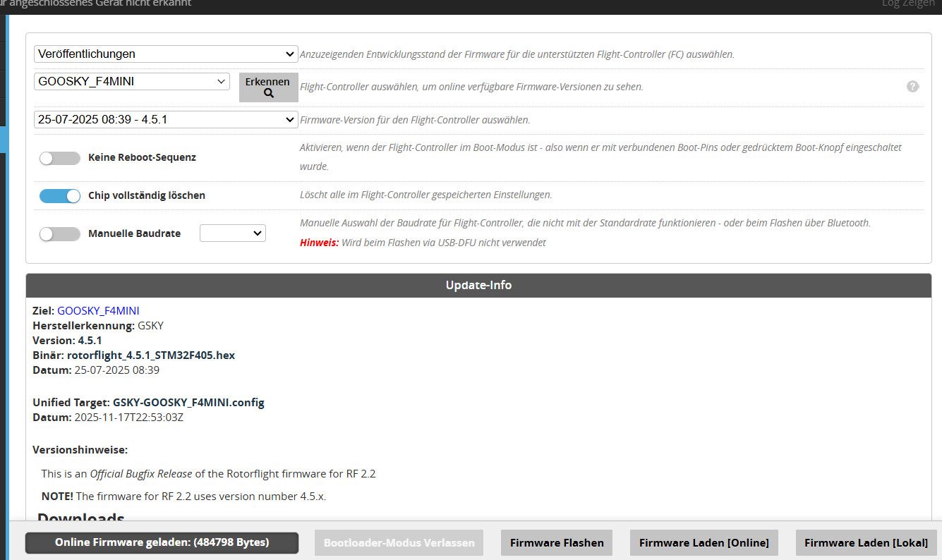Click the rotorflight_4.5.1_STM32F405.hex binary name

(x=151, y=355)
